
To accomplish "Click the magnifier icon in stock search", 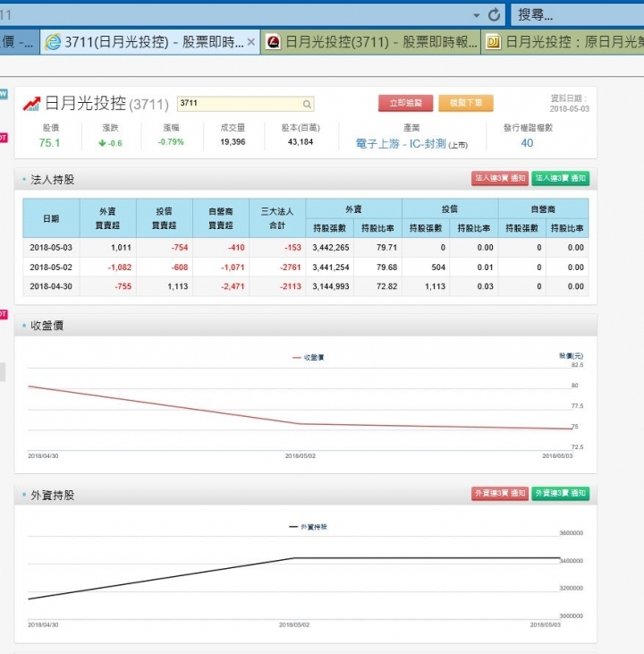I will 307,105.
